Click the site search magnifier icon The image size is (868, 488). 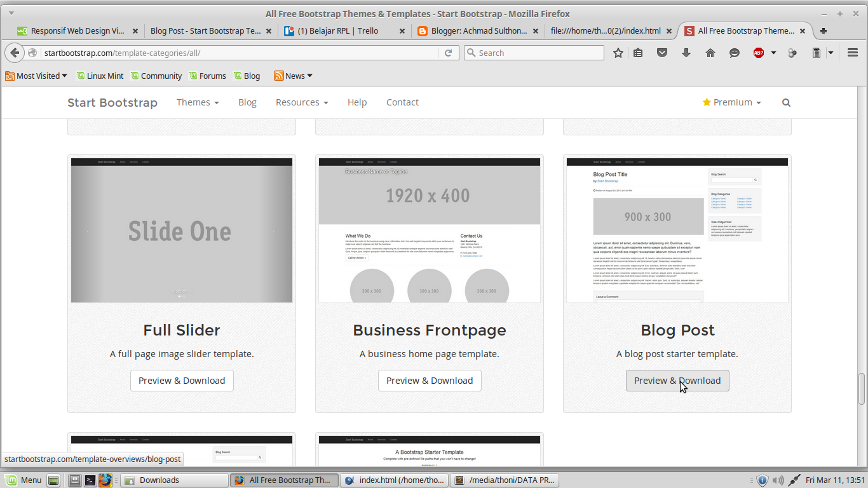click(x=786, y=102)
